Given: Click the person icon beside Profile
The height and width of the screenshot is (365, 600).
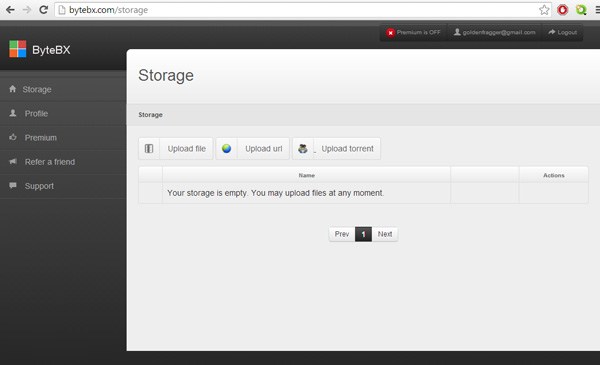Looking at the screenshot, I should [x=13, y=113].
